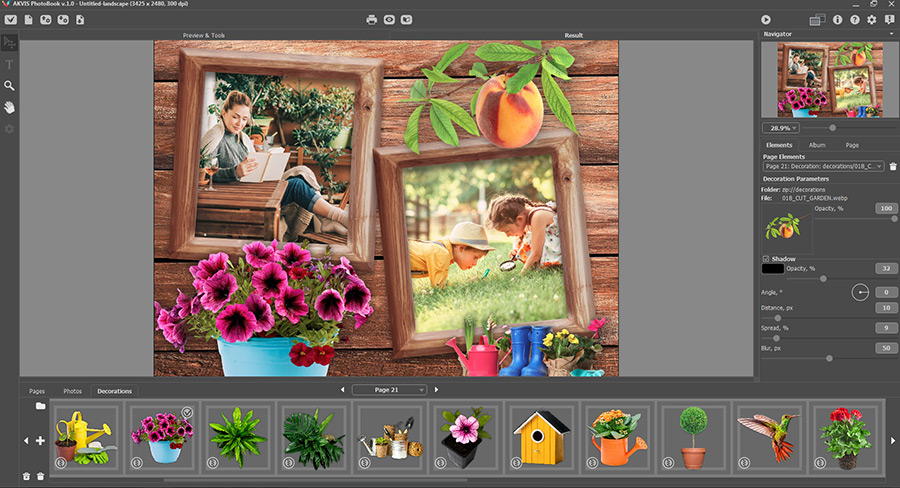The width and height of the screenshot is (900, 488).
Task: Delete selected page element with trash icon
Action: point(893,166)
